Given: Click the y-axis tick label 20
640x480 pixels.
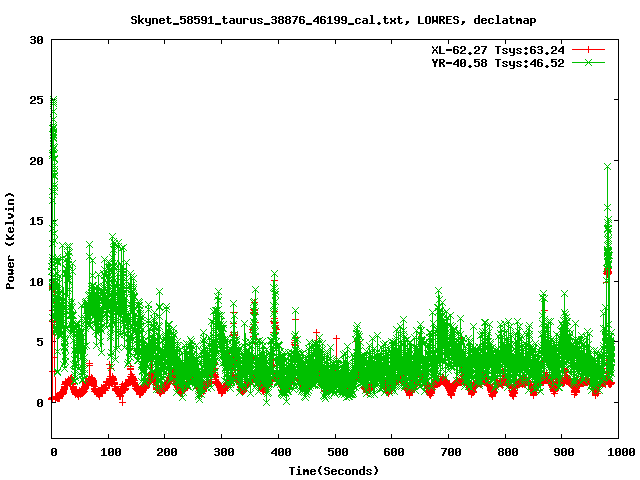Looking at the screenshot, I should click(36, 161).
